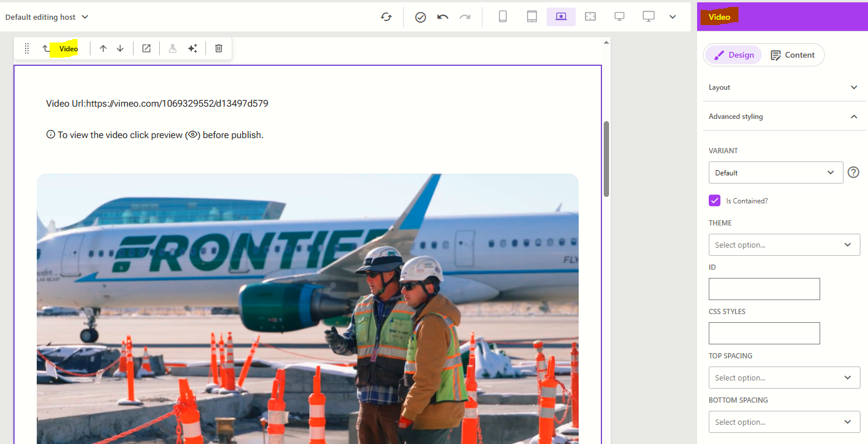Select the parent element using the up-arrow icon
This screenshot has width=868, height=444.
tap(46, 48)
